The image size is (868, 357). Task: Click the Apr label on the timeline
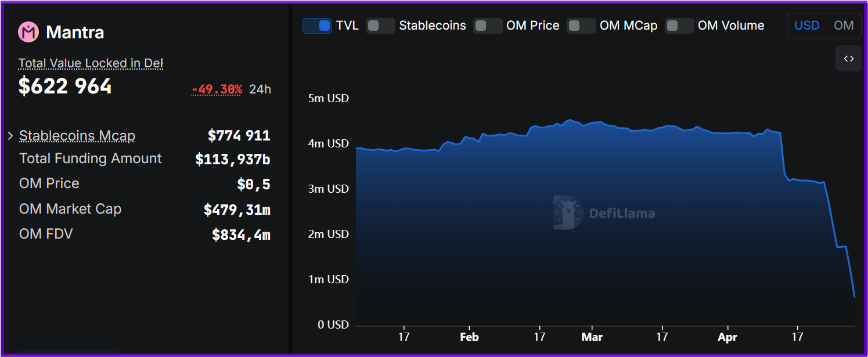tap(727, 337)
